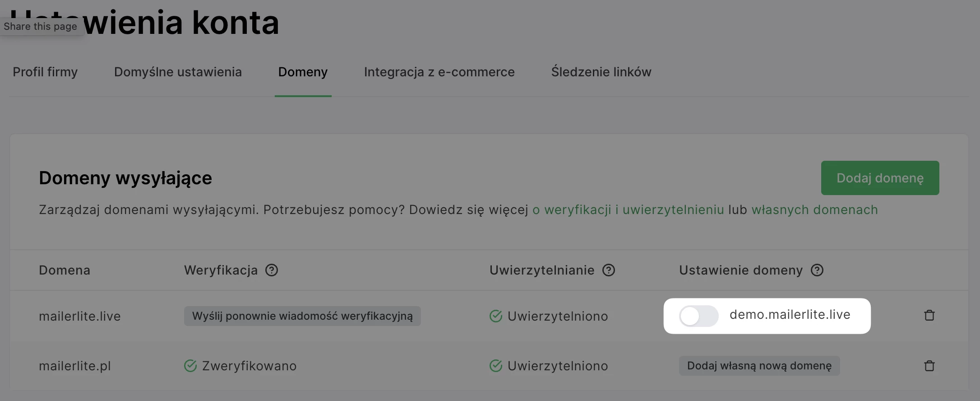
Task: Click Wyślij ponownie wiadomość weryfikacyjną button
Action: coord(302,316)
